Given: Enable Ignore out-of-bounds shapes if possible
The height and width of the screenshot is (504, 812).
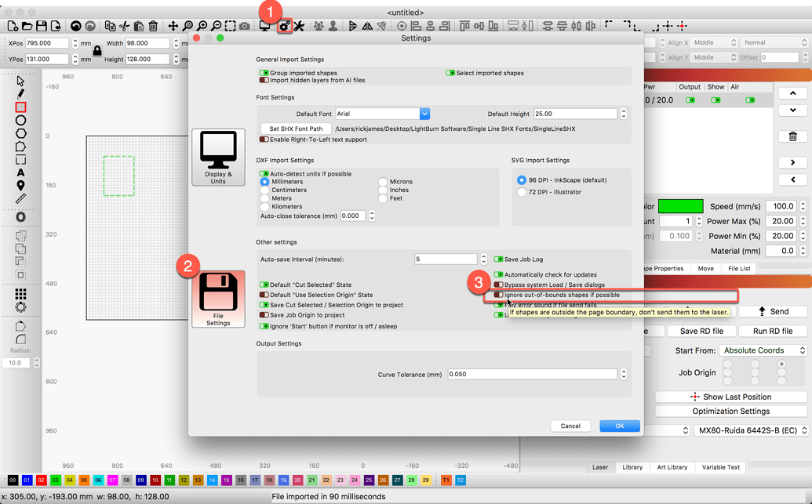Looking at the screenshot, I should (x=498, y=296).
